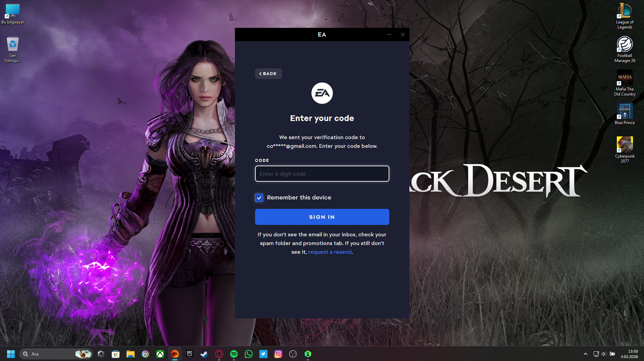Select Geri Dönüşüm recycle bin icon
Screen dimensions: 644x361
point(13,50)
